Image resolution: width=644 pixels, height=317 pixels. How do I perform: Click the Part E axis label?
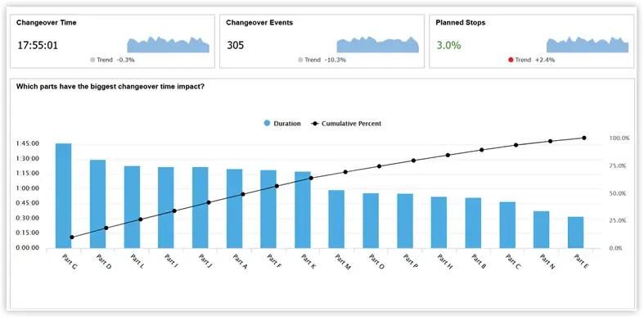click(x=581, y=262)
